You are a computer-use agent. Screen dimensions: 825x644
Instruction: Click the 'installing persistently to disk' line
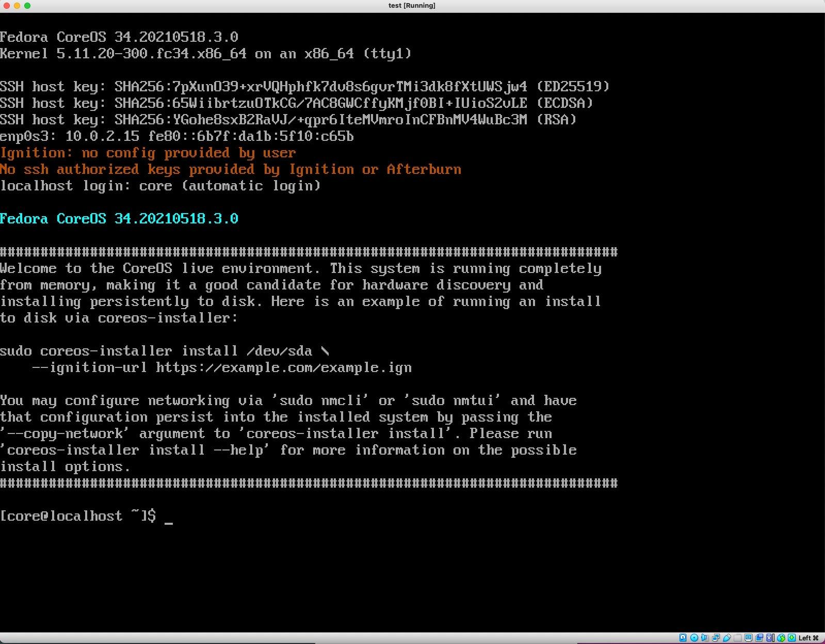[301, 301]
